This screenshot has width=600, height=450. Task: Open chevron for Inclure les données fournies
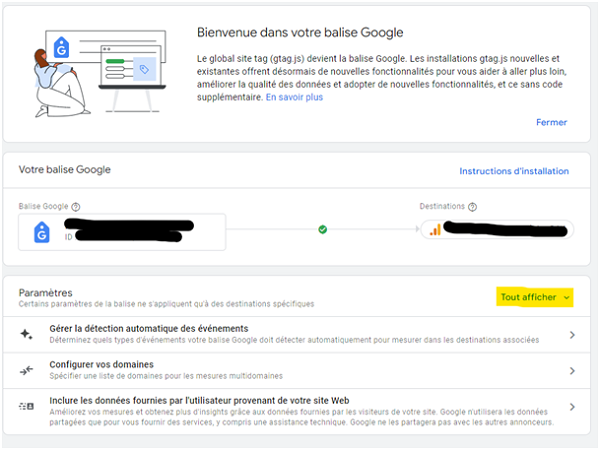(x=572, y=407)
